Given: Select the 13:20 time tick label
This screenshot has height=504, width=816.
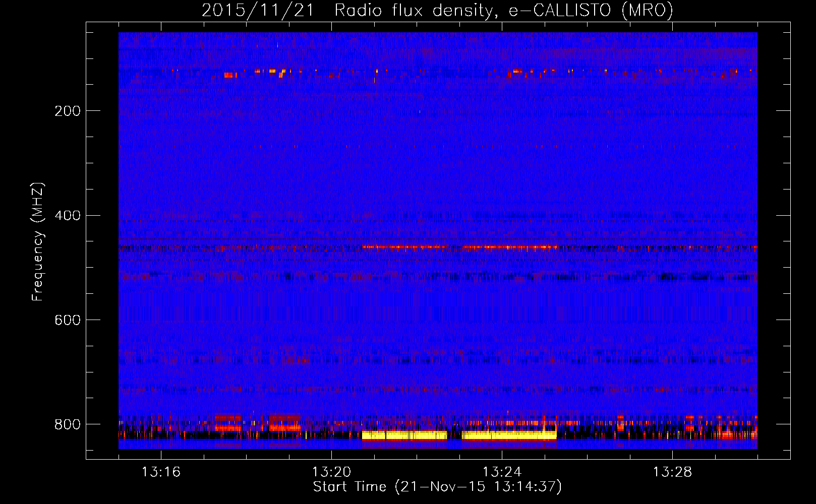Looking at the screenshot, I should click(331, 472).
